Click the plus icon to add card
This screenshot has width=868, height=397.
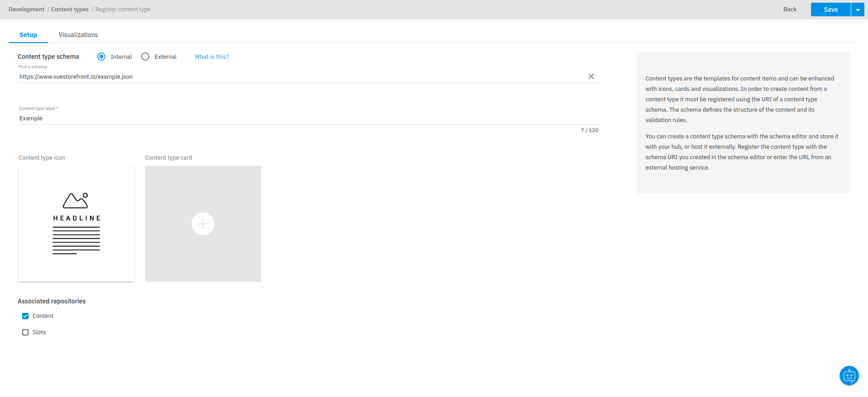[203, 224]
